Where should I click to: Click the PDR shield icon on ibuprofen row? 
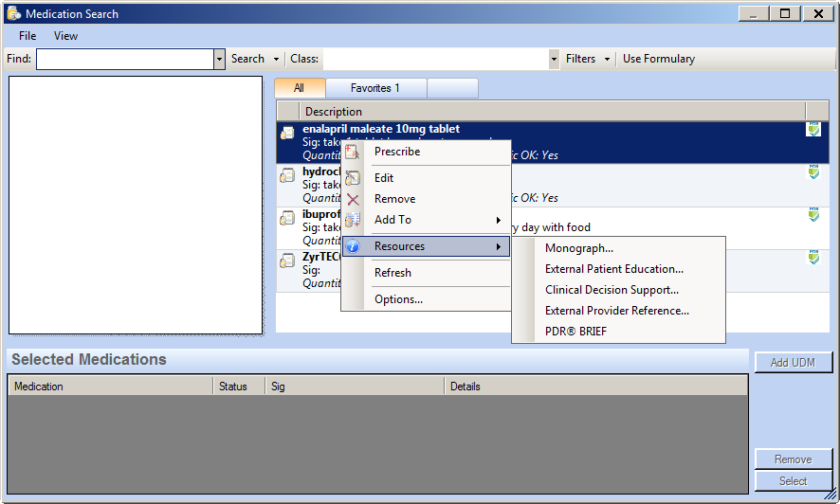[813, 215]
